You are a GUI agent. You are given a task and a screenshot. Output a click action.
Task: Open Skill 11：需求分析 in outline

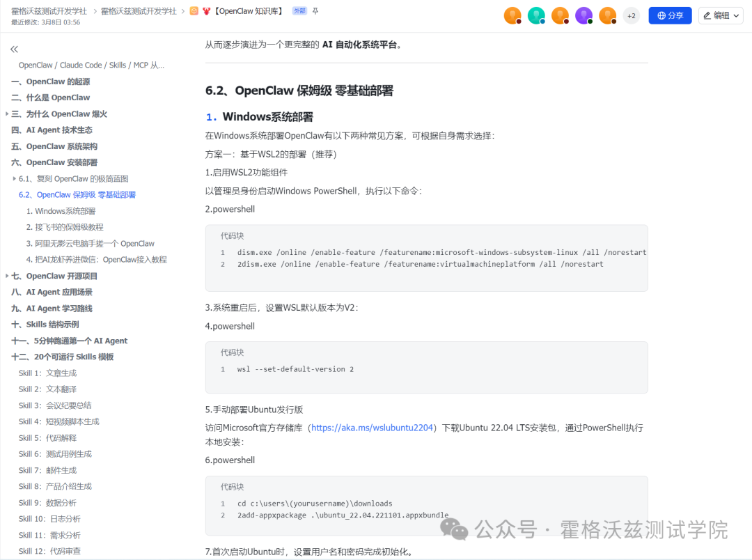pyautogui.click(x=49, y=535)
